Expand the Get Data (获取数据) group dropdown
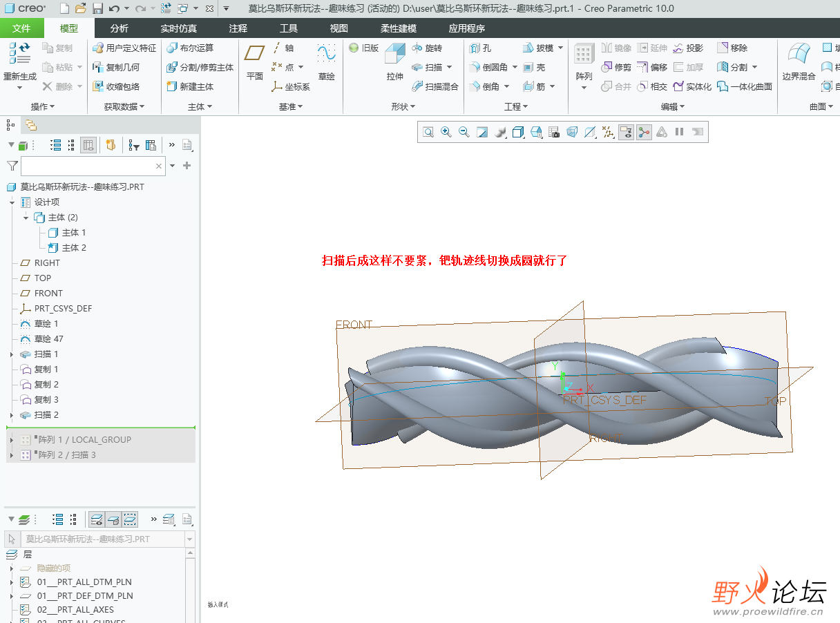This screenshot has height=623, width=840. (124, 106)
